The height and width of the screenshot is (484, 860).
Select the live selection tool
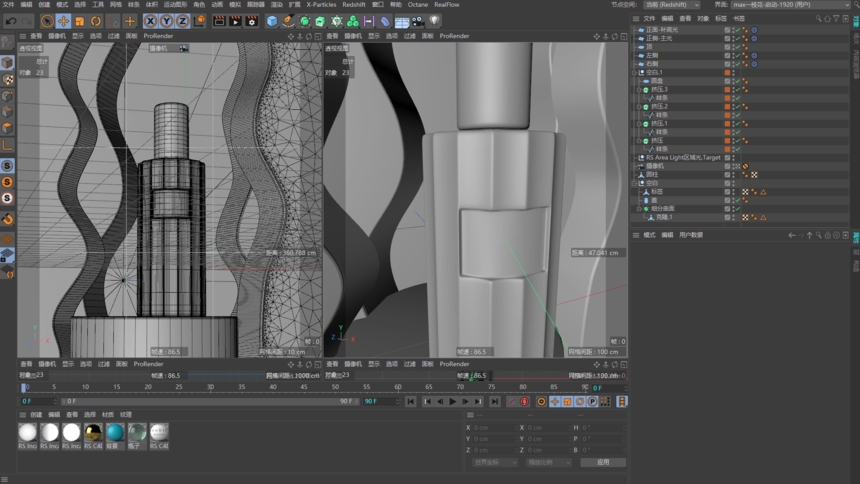click(x=47, y=21)
